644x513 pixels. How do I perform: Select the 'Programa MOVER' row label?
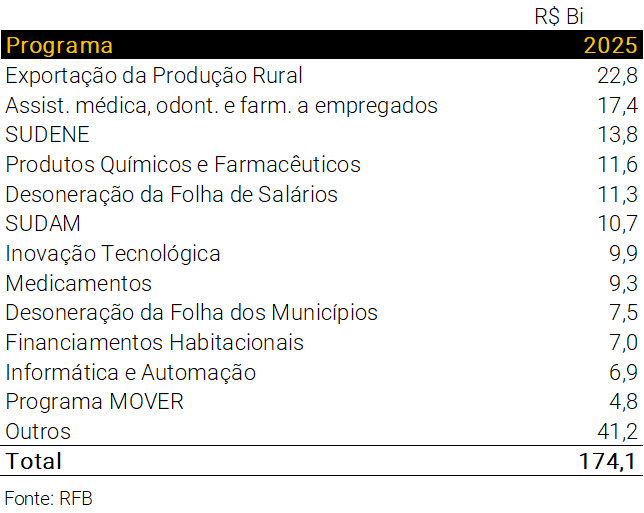click(x=95, y=402)
